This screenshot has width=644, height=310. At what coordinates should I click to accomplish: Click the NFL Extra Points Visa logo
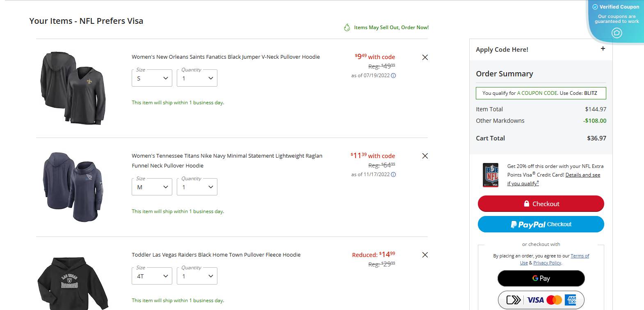click(491, 175)
